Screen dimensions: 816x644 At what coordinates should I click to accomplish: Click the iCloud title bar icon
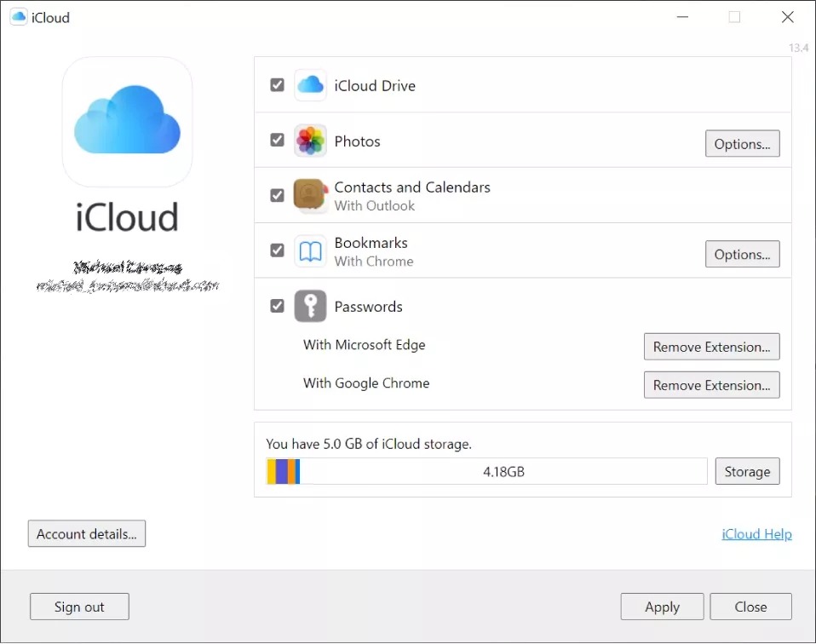click(18, 17)
